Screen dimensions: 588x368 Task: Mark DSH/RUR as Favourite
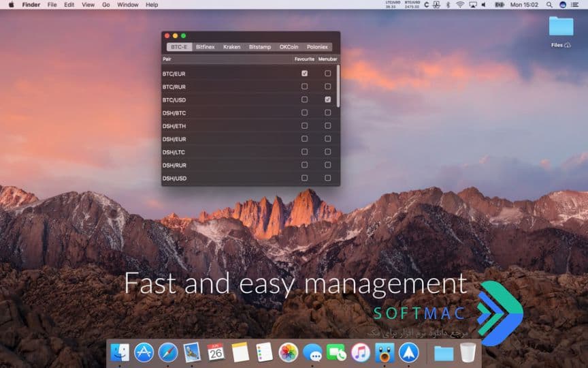click(304, 165)
